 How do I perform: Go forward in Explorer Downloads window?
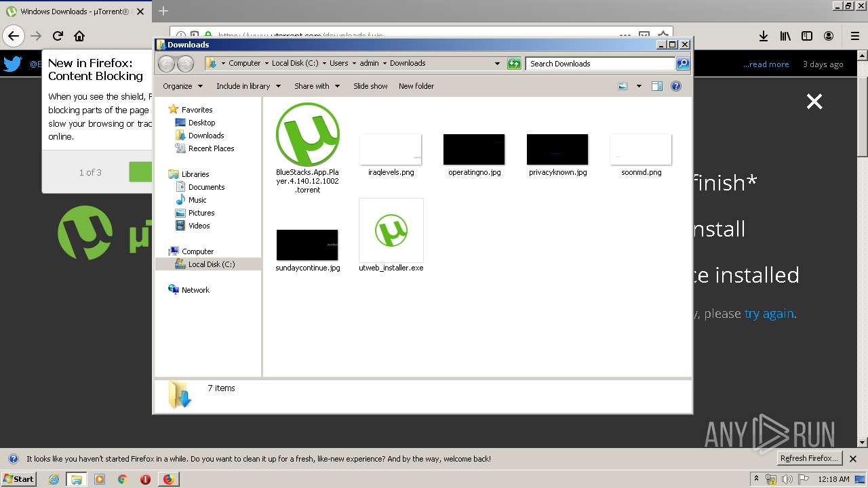pos(185,64)
